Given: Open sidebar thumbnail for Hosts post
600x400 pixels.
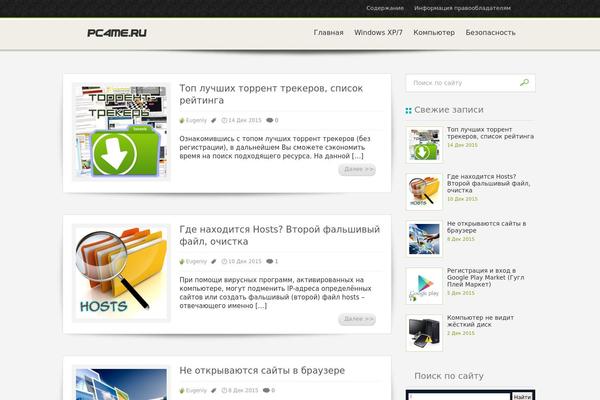Looking at the screenshot, I should coord(424,192).
